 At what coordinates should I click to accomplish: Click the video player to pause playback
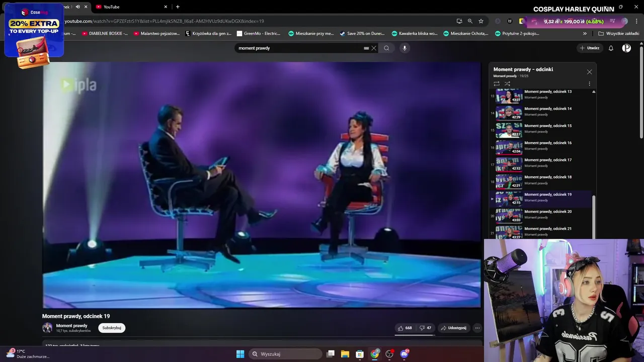262,185
